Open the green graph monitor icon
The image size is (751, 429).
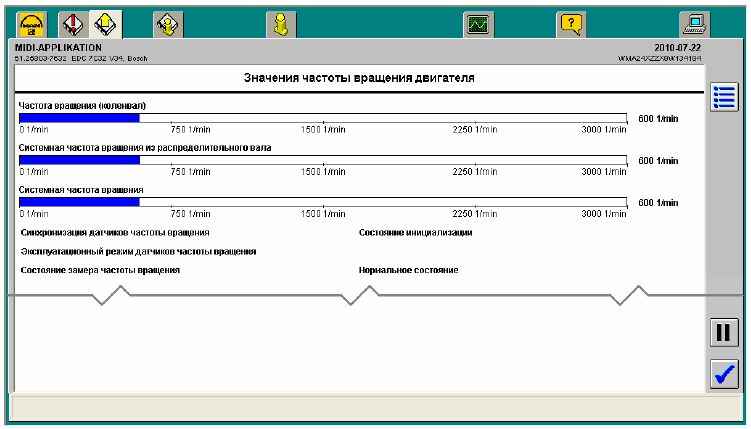pos(479,20)
